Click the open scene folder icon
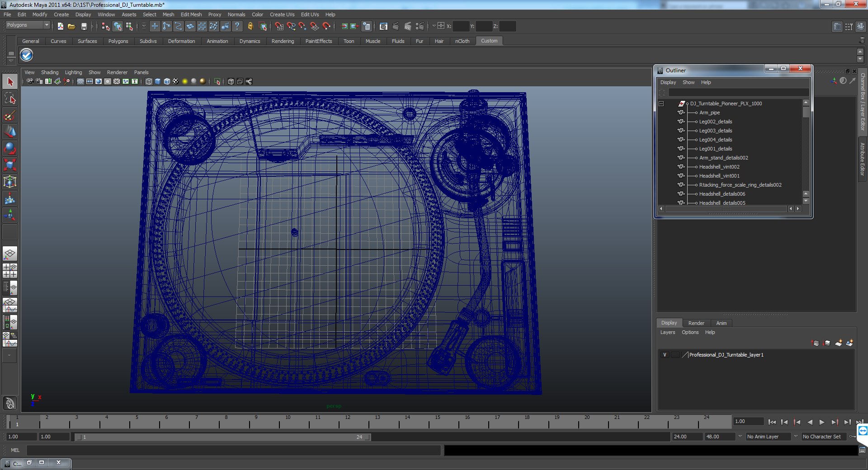Image resolution: width=868 pixels, height=470 pixels. (71, 26)
